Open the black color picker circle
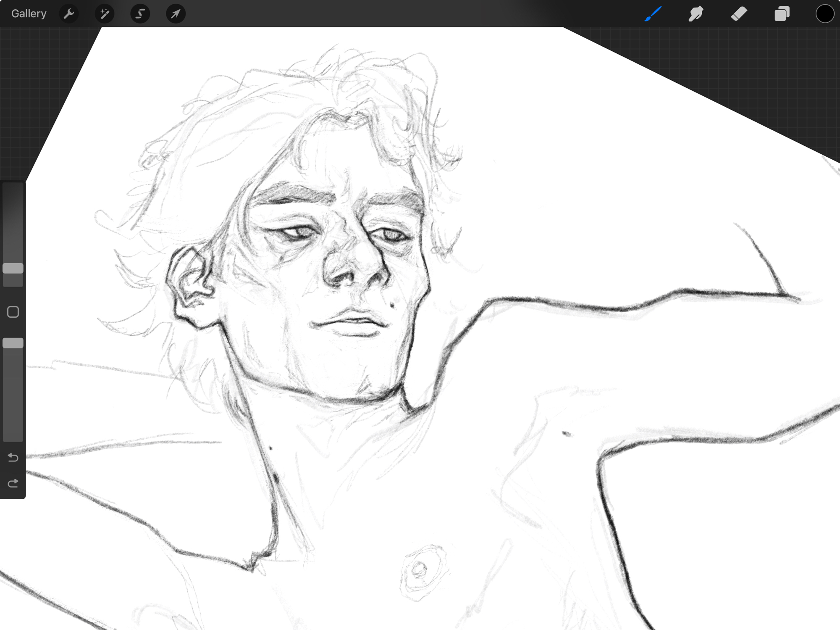Viewport: 840px width, 630px height. (824, 14)
